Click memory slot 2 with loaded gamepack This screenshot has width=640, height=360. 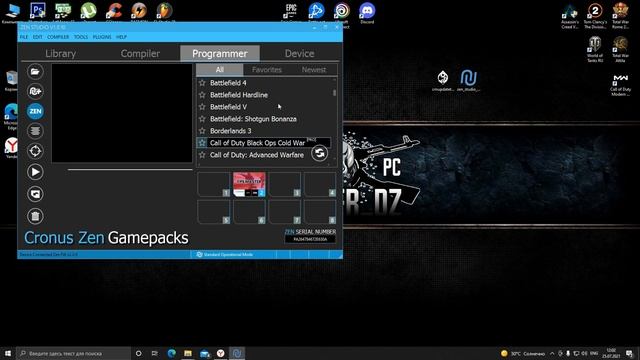coord(249,184)
